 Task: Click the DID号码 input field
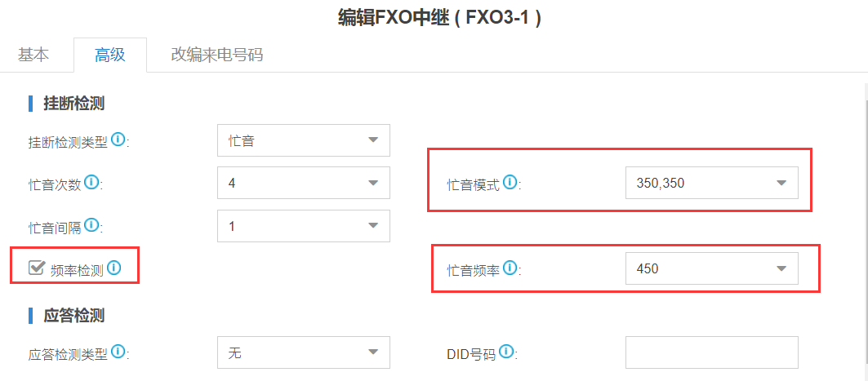712,352
